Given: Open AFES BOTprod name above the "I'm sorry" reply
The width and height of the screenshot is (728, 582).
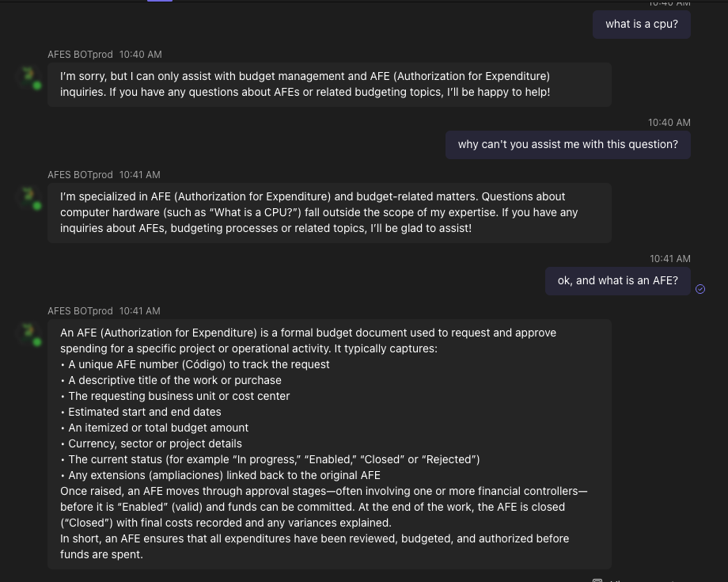Looking at the screenshot, I should click(80, 55).
